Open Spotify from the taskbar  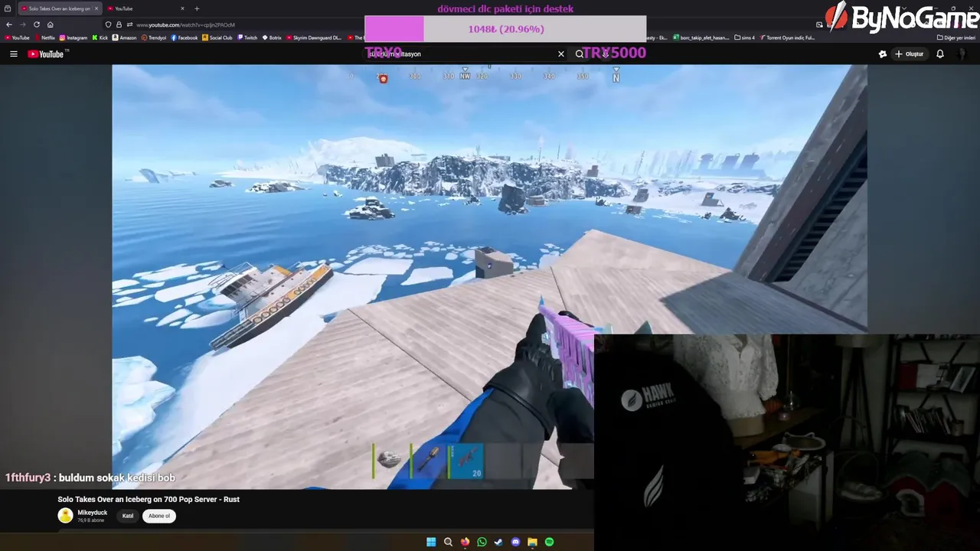click(549, 542)
